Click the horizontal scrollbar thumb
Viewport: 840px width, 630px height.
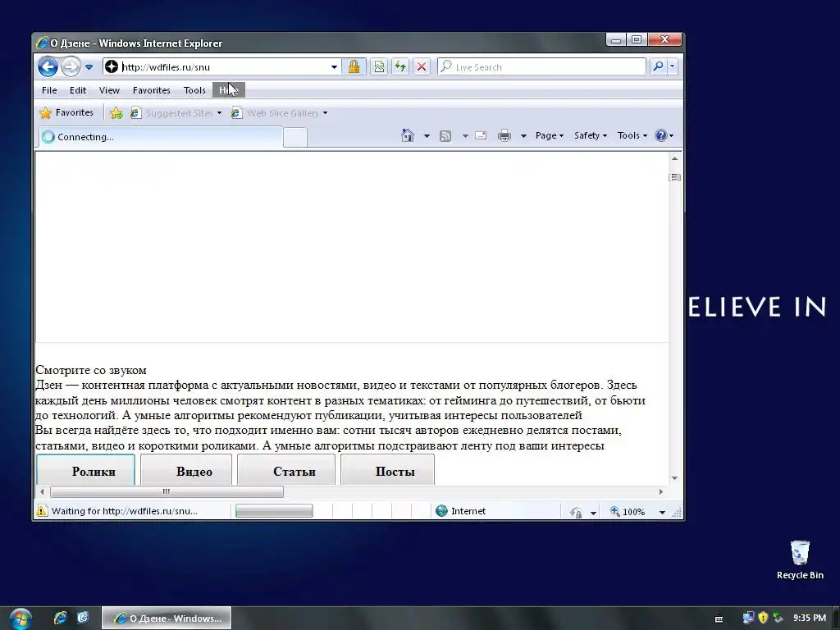pyautogui.click(x=167, y=491)
